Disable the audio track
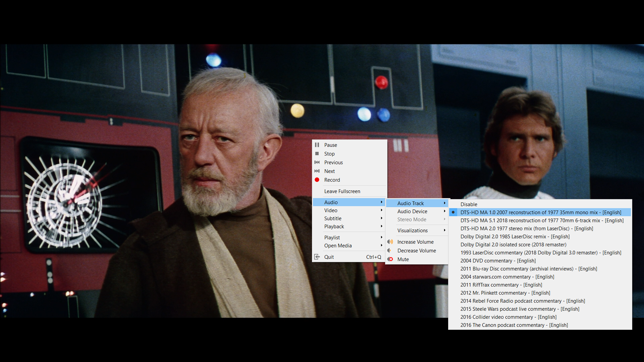Viewport: 644px width, 362px height. click(x=540, y=204)
